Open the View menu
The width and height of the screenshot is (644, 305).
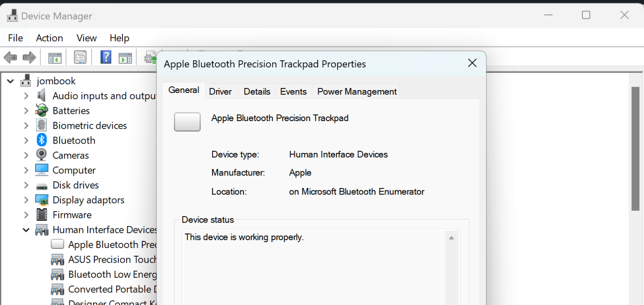tap(86, 38)
